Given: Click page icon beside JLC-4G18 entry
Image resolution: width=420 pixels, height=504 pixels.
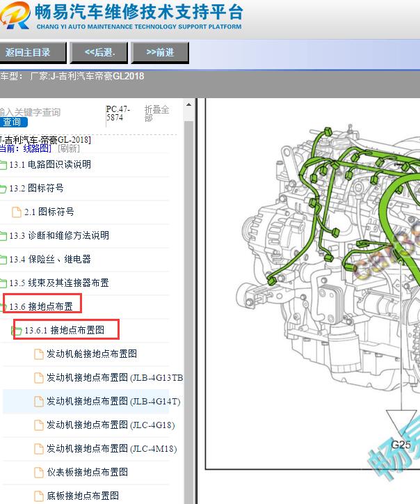Looking at the screenshot, I should [39, 425].
